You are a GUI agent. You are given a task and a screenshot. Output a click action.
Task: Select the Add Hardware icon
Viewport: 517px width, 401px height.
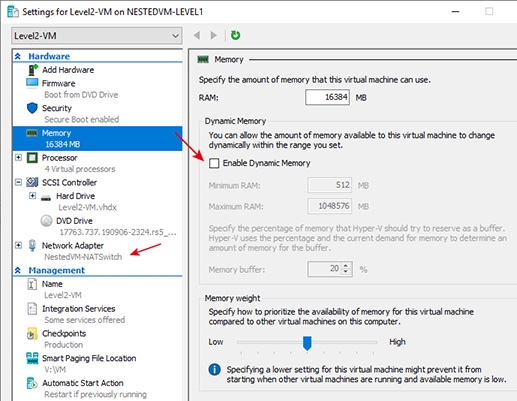33,70
